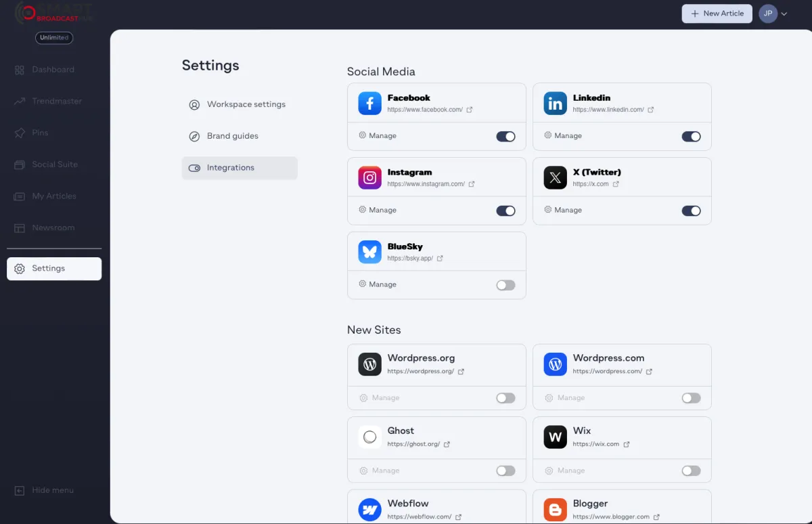
Task: Click Manage for Instagram
Action: [378, 211]
